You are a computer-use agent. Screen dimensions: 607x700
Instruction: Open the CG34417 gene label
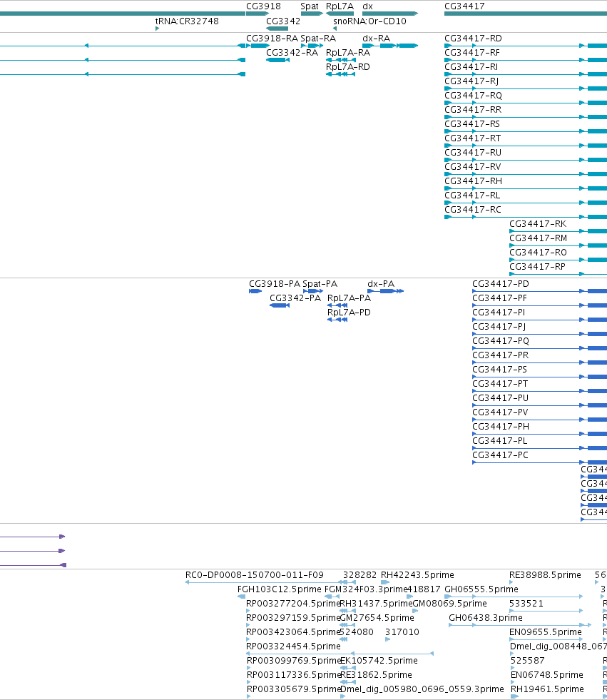click(x=464, y=6)
